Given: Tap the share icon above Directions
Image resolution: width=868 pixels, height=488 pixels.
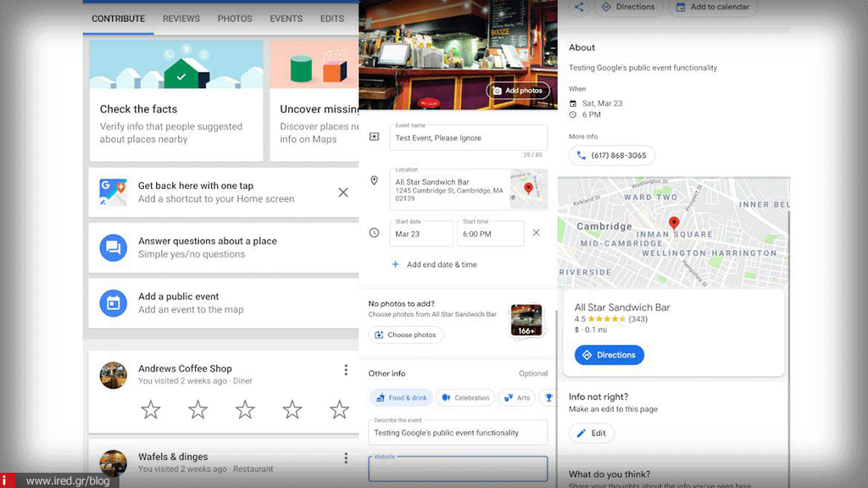Looking at the screenshot, I should [580, 7].
